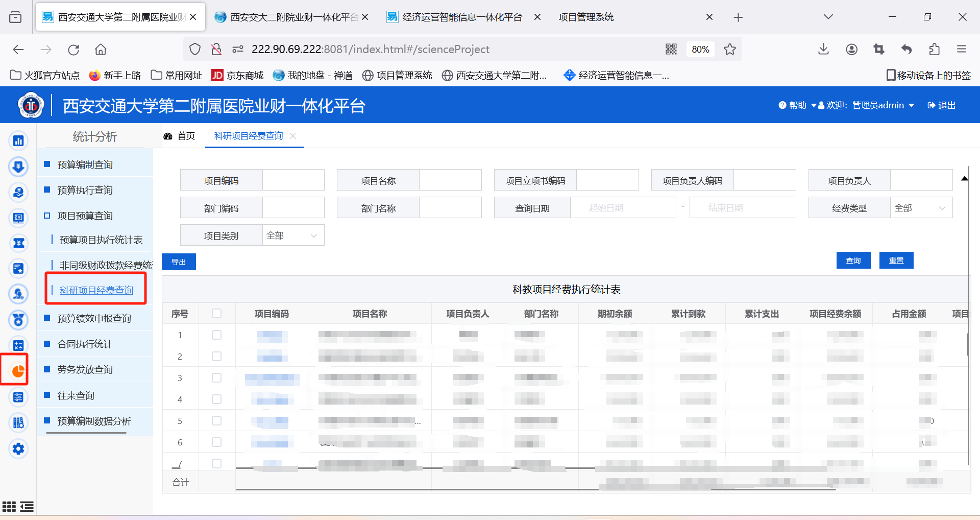This screenshot has width=980, height=520.
Task: Open the 经费类型 dropdown showing 全部
Action: click(x=921, y=207)
